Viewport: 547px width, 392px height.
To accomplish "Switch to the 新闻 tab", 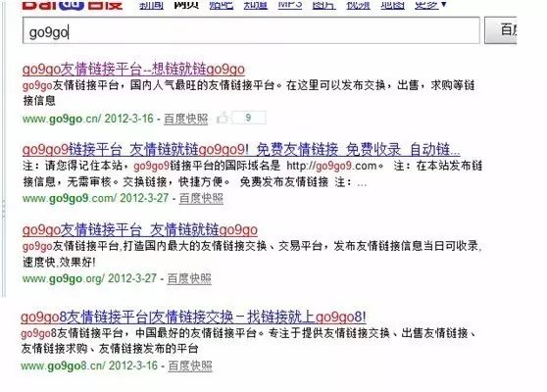I will coord(151,4).
